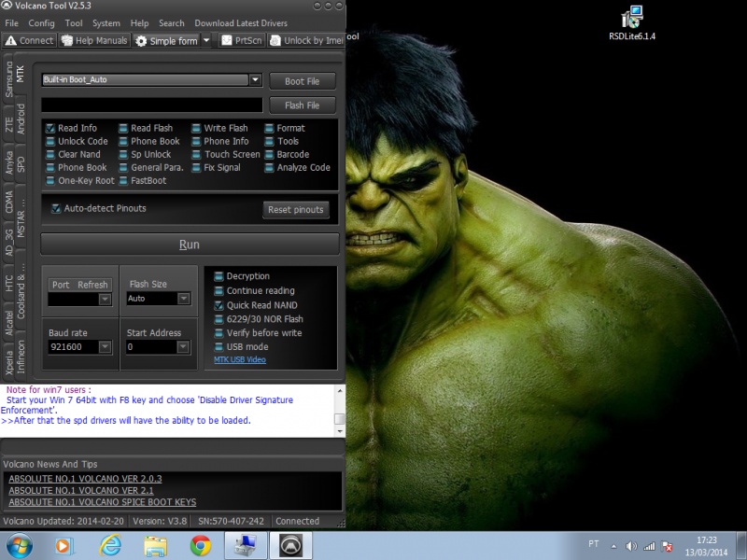The image size is (747, 560).
Task: Enable One-Key Root checkbox
Action: 50,180
